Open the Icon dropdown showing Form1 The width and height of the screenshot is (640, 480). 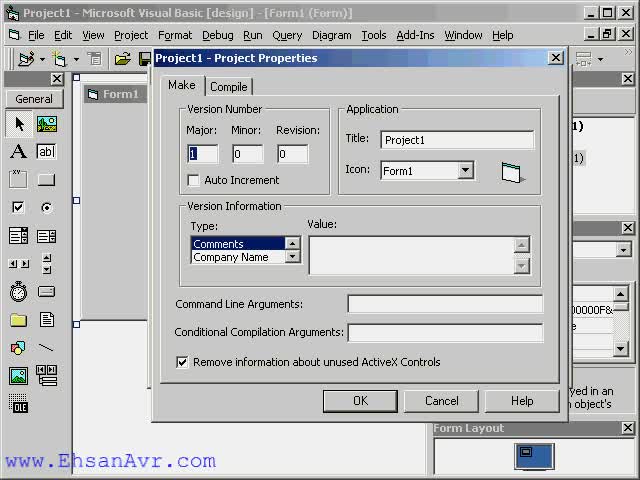click(x=466, y=171)
